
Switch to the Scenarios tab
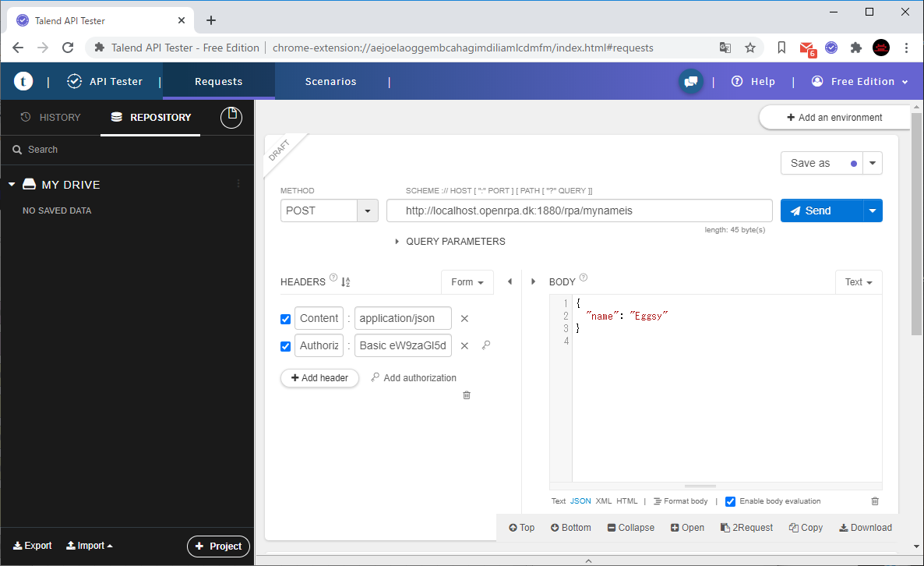[330, 81]
